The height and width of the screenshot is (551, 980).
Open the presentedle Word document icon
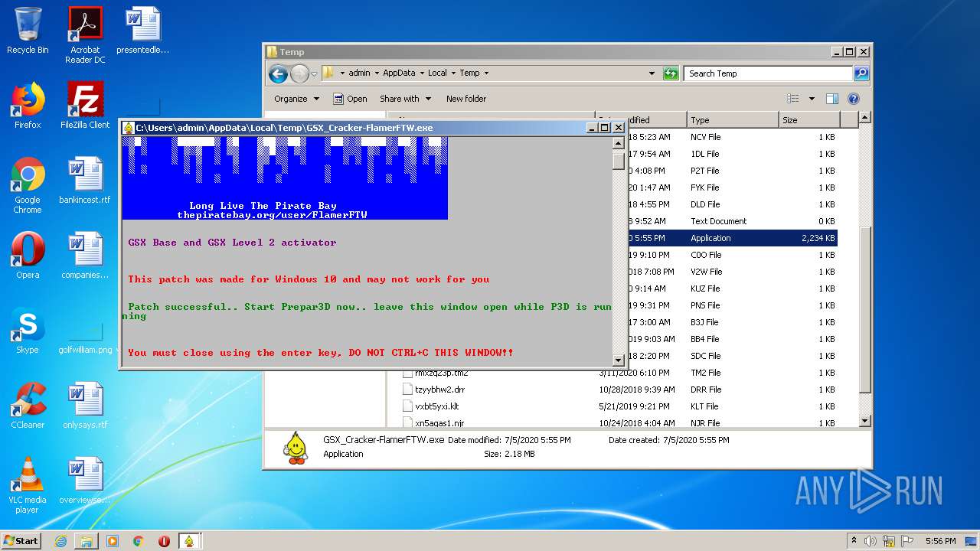coord(143,31)
